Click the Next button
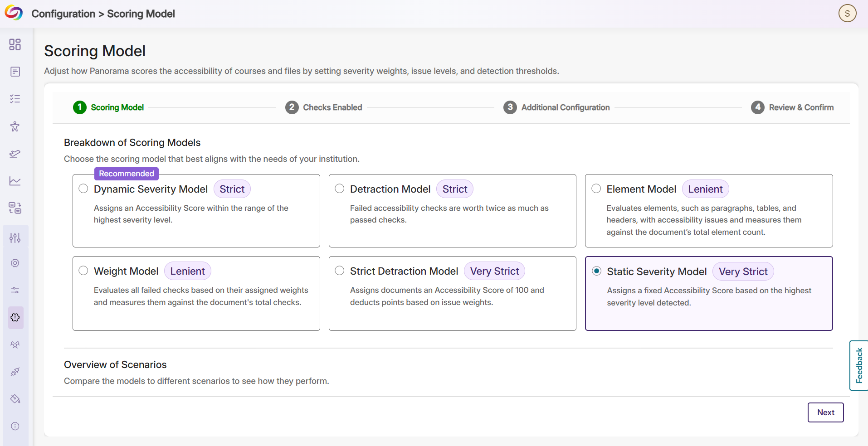The image size is (868, 446). click(x=825, y=412)
